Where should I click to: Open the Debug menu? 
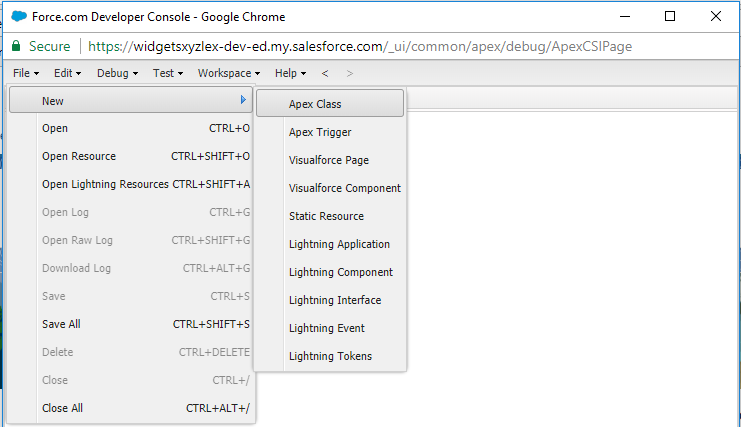click(117, 73)
